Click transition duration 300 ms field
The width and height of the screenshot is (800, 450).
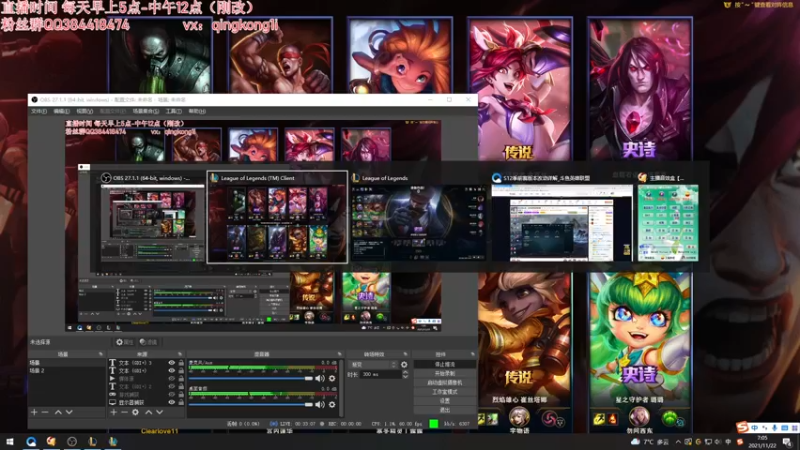(381, 374)
